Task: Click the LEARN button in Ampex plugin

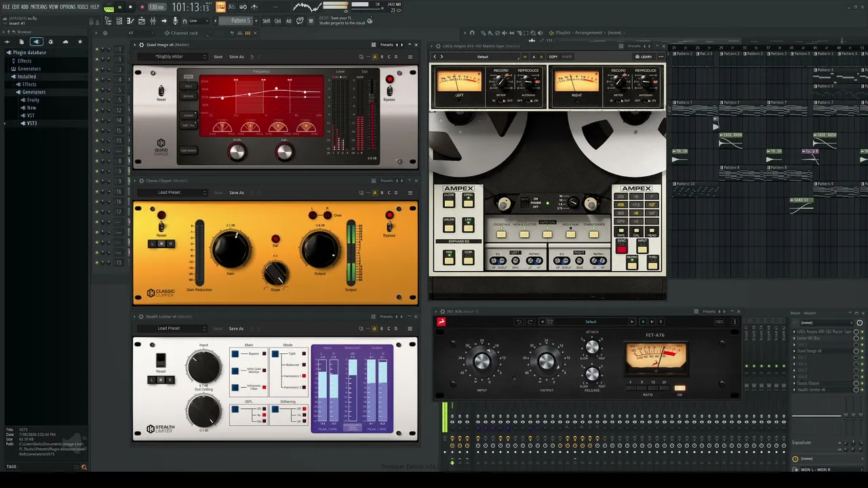Action: [644, 57]
